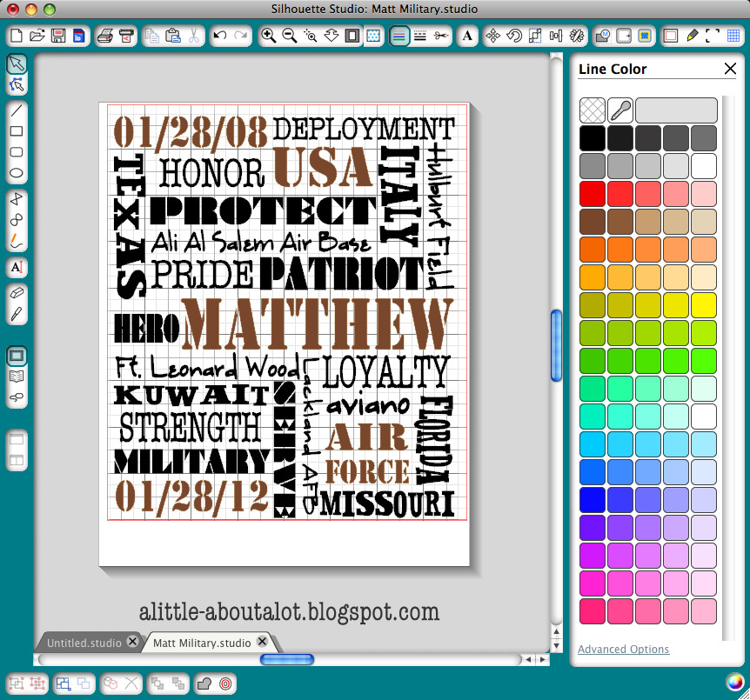This screenshot has width=750, height=700.
Task: Switch to the Matt Military.studio tab
Action: 202,643
